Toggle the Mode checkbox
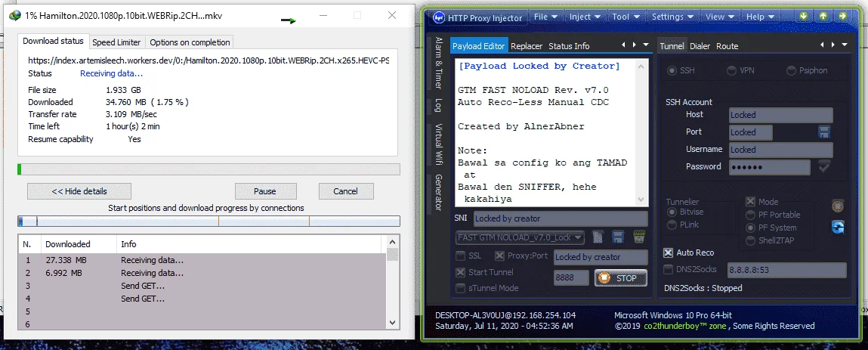Image resolution: width=868 pixels, height=350 pixels. coord(751,202)
